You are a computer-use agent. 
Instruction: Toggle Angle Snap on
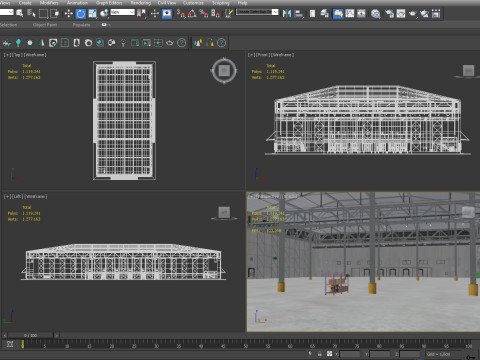coord(192,13)
